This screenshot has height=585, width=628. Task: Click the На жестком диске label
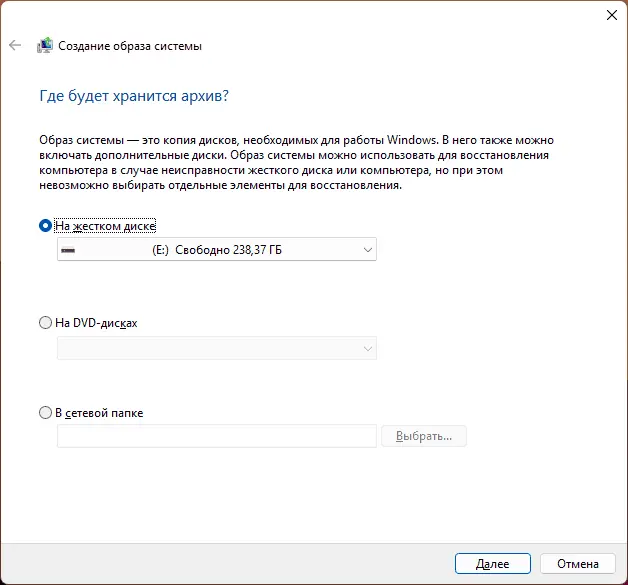tap(105, 226)
